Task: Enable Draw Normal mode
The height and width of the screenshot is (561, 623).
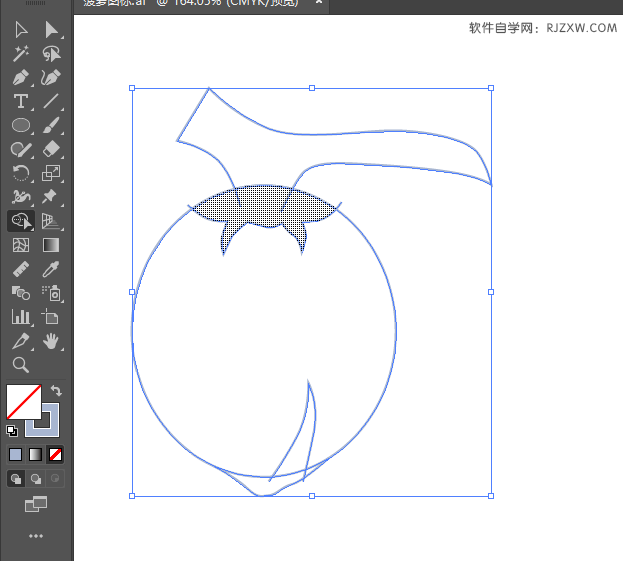Action: [x=16, y=479]
